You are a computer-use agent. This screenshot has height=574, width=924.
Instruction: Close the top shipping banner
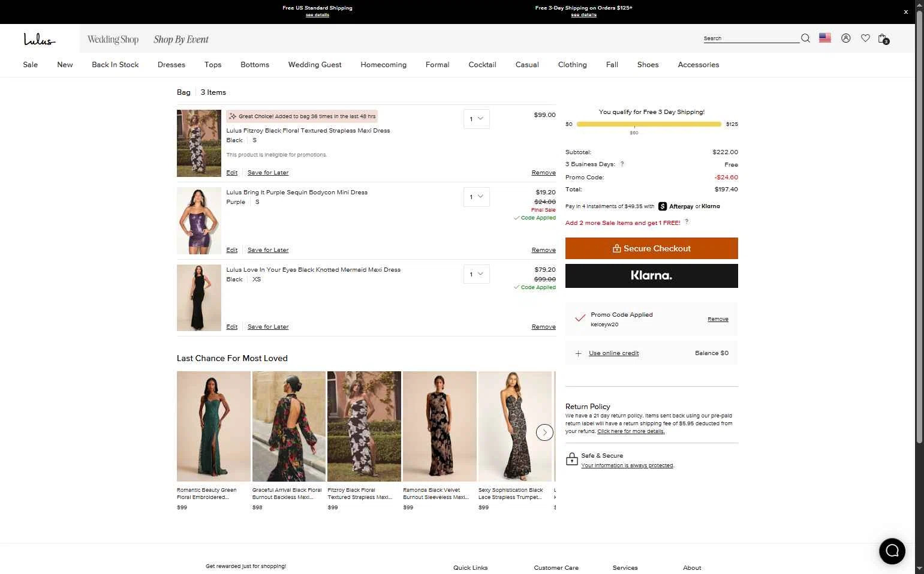pyautogui.click(x=905, y=12)
